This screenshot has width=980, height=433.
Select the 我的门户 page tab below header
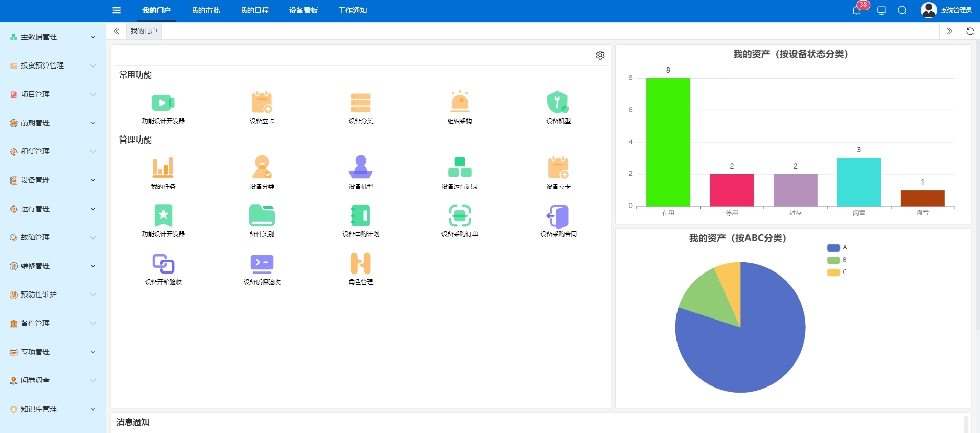tap(144, 31)
